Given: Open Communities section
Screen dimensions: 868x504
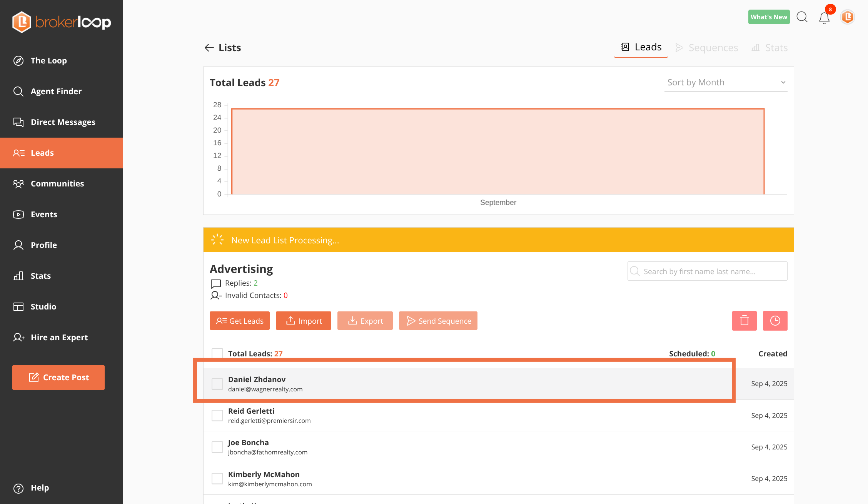Looking at the screenshot, I should point(62,184).
